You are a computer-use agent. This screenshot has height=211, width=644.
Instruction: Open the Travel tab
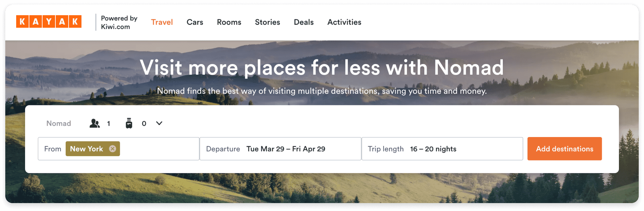point(162,22)
